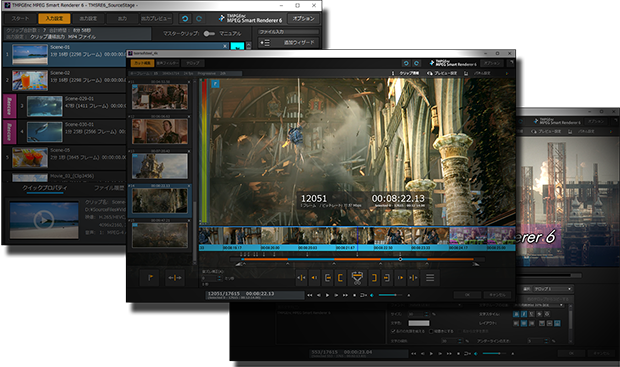
Task: Click the gray text color swatch
Action: 419,323
